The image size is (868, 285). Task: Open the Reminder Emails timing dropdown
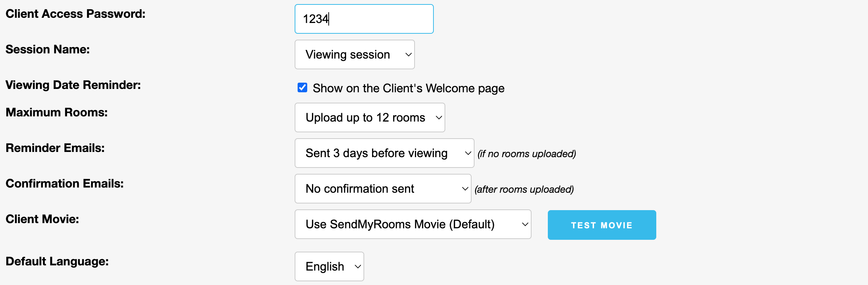[384, 153]
